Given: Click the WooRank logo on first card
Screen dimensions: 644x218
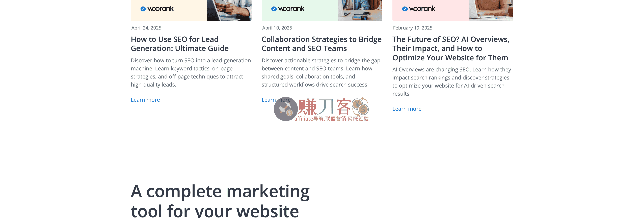Looking at the screenshot, I should tap(157, 9).
